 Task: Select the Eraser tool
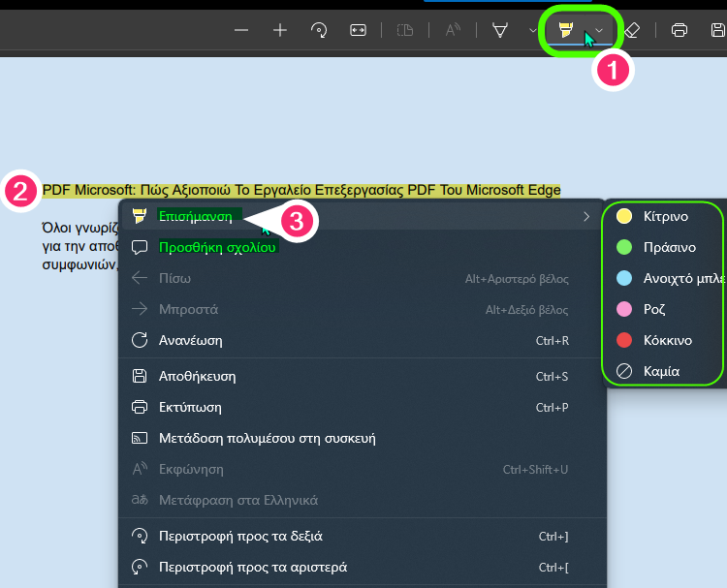click(x=632, y=30)
